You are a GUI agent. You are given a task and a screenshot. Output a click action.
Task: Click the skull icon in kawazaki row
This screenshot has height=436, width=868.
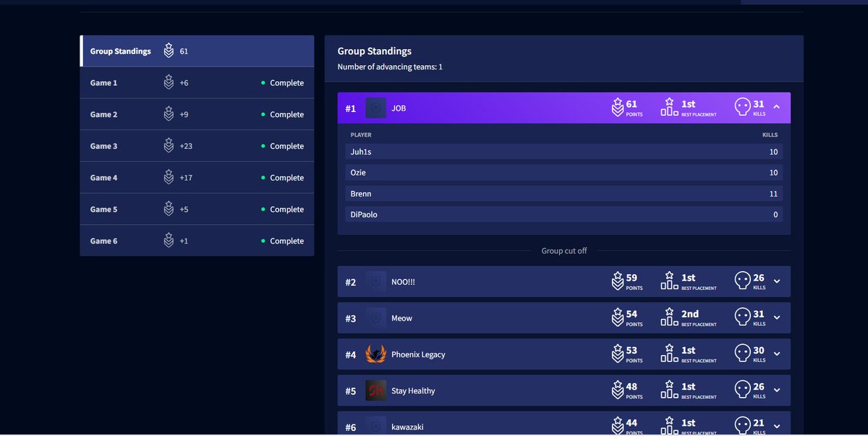(x=742, y=425)
